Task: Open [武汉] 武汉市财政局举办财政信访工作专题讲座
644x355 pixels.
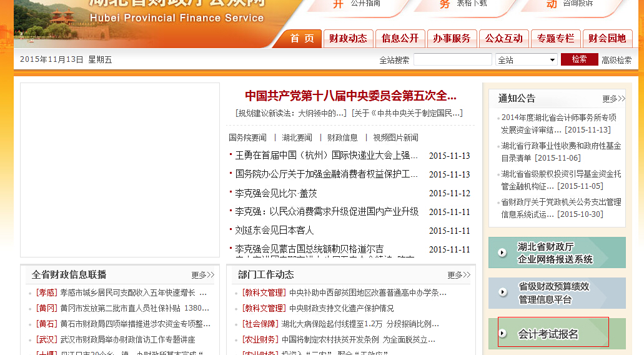Action: [x=116, y=339]
